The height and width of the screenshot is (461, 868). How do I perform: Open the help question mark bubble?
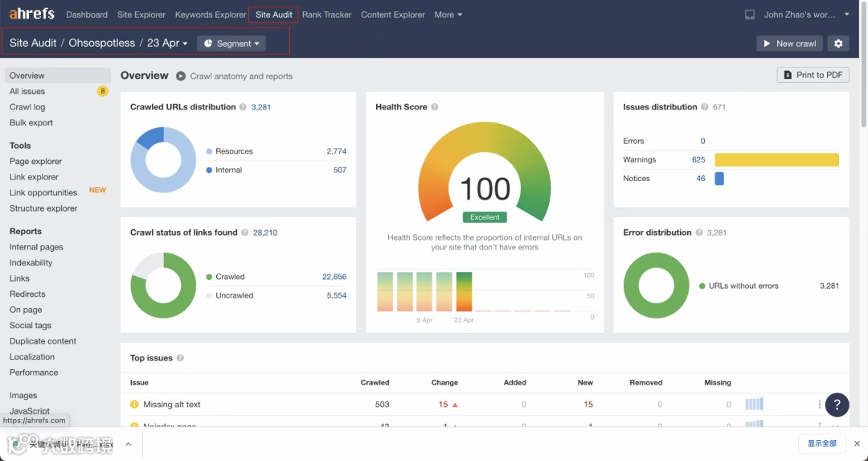(x=837, y=405)
